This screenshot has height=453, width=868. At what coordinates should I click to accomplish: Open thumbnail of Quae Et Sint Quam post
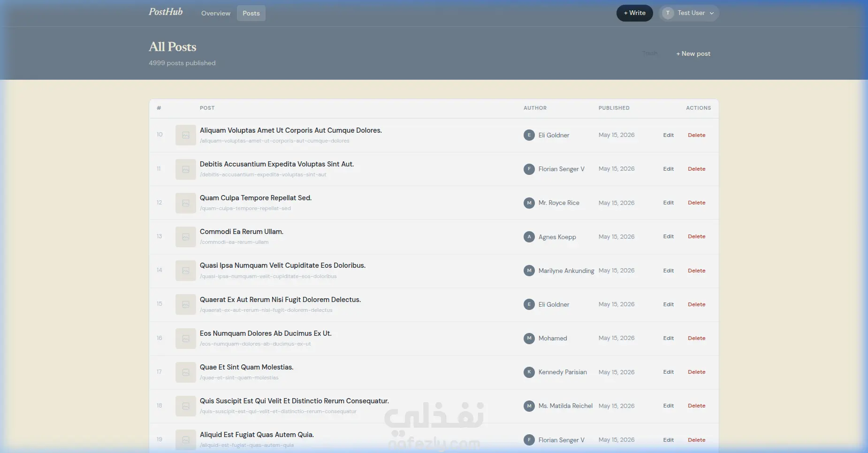(x=186, y=372)
